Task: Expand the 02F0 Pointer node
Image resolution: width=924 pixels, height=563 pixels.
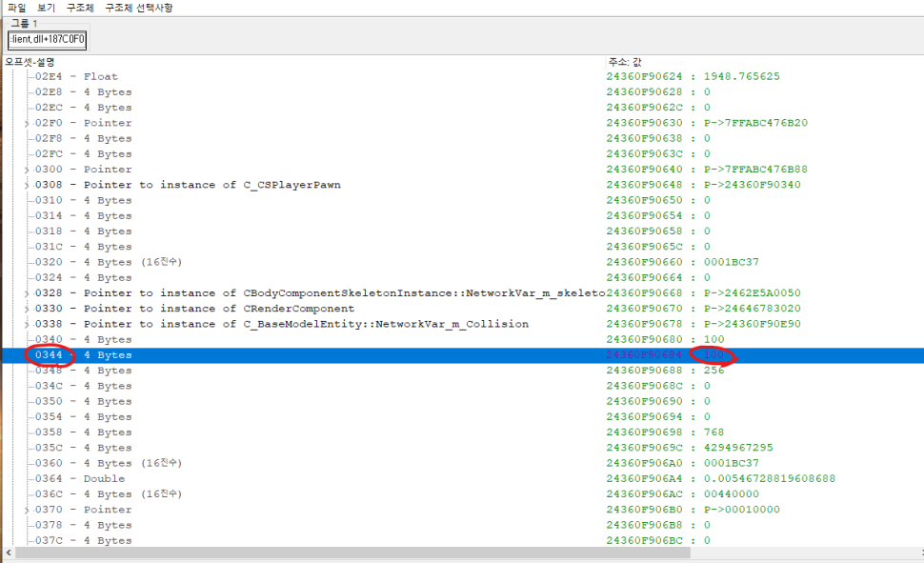Action: tap(27, 123)
